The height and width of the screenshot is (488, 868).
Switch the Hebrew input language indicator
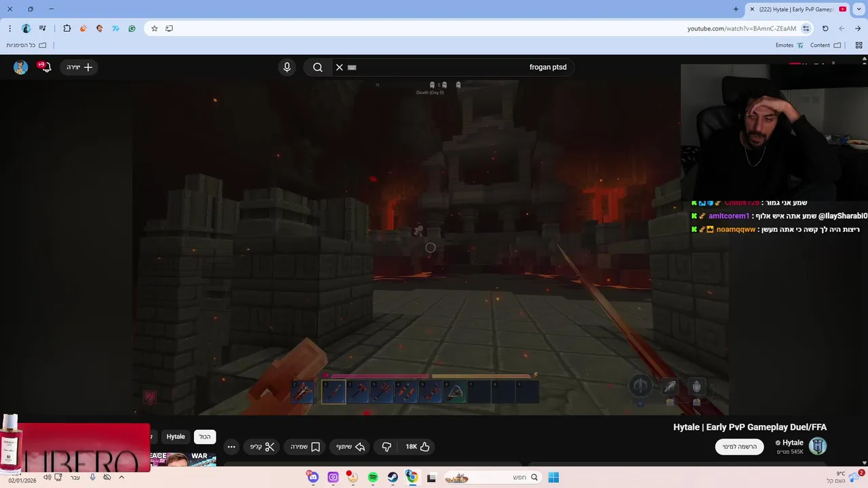pyautogui.click(x=75, y=477)
